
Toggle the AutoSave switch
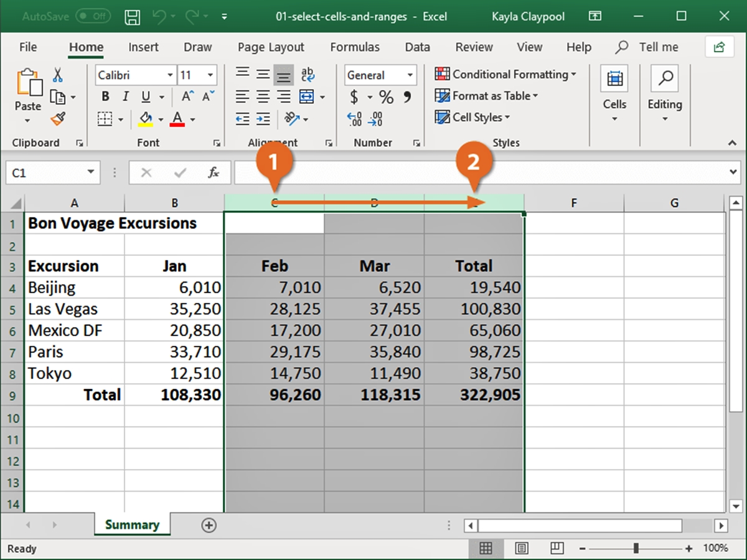(93, 17)
